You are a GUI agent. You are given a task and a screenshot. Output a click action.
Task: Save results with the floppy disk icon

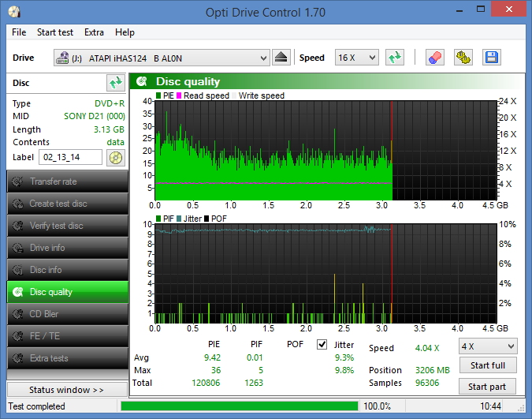(x=492, y=58)
